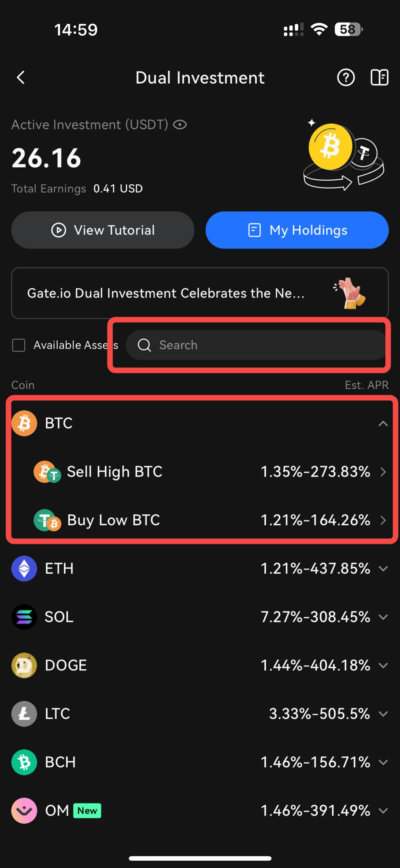Open the help question mark icon
This screenshot has width=400, height=868.
(x=346, y=78)
